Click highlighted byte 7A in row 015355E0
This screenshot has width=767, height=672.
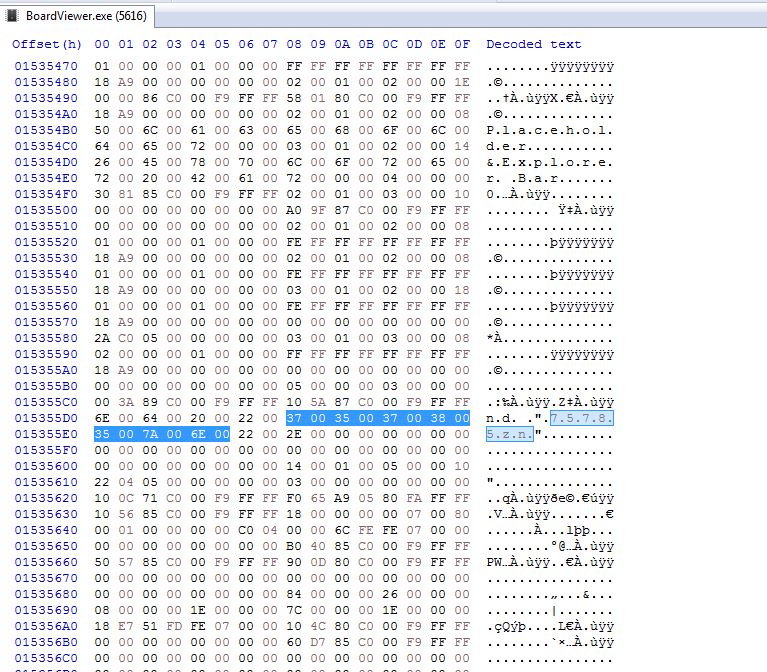(x=150, y=434)
